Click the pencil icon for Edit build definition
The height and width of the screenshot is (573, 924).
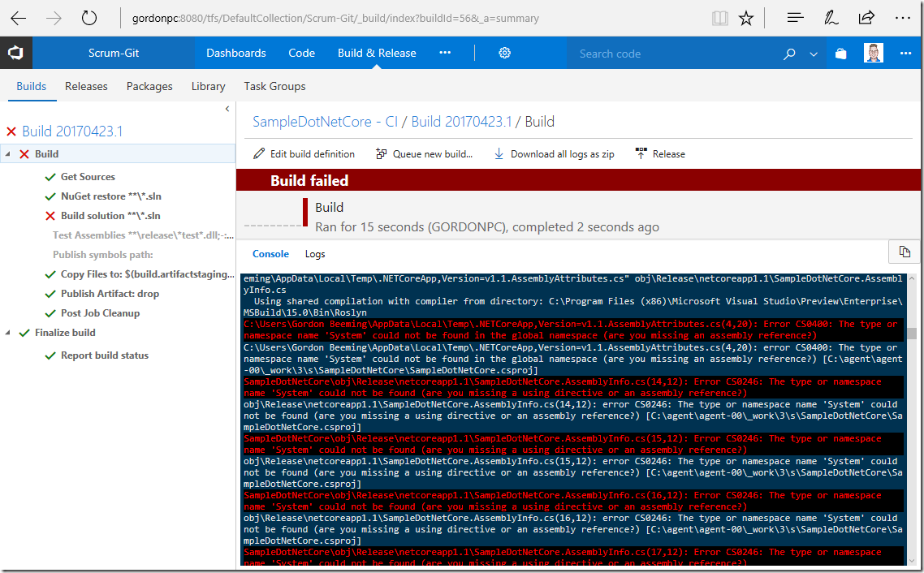pyautogui.click(x=259, y=153)
